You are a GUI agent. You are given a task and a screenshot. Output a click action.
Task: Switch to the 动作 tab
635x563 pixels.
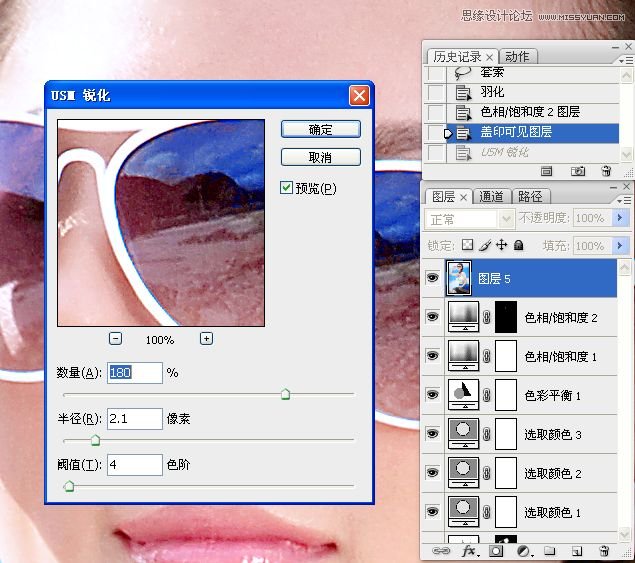(x=517, y=57)
